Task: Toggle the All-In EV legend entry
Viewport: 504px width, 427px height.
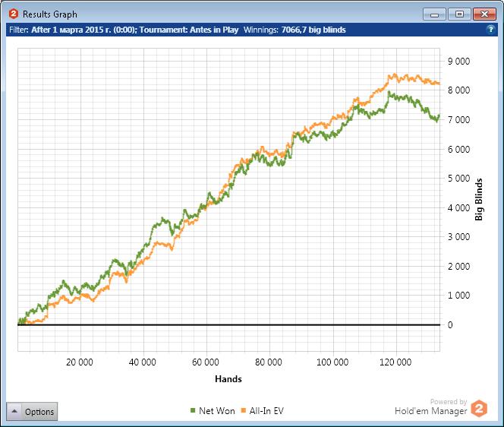Action: (263, 410)
